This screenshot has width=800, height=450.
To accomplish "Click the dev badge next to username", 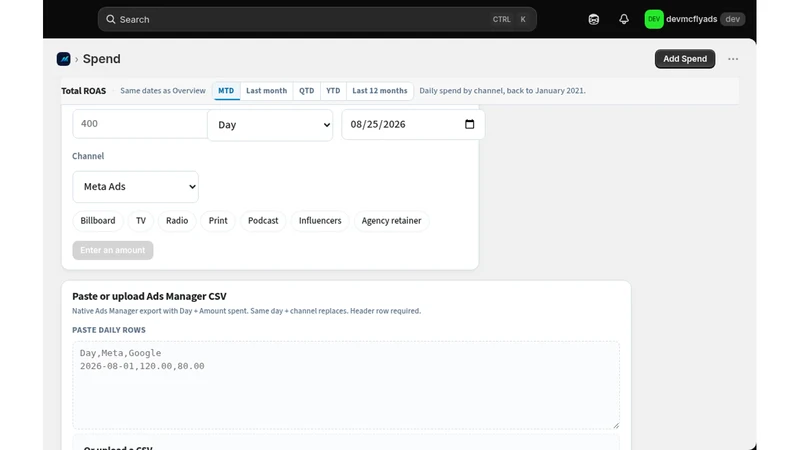I will click(x=733, y=19).
